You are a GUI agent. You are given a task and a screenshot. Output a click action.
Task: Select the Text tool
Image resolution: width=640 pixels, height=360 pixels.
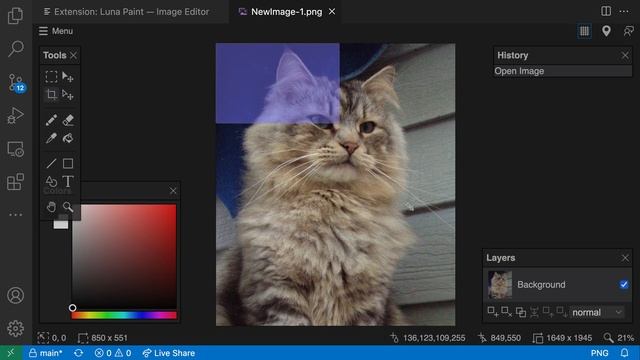(68, 181)
